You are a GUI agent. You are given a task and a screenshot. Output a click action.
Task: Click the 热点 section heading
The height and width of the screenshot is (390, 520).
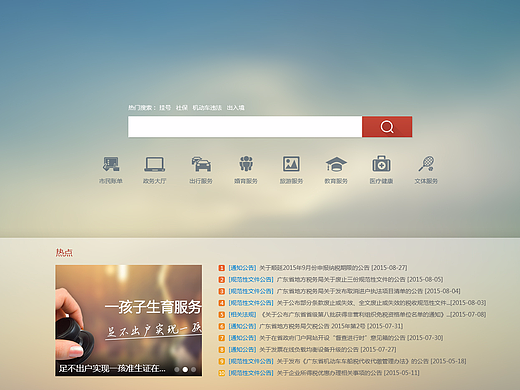pyautogui.click(x=64, y=252)
